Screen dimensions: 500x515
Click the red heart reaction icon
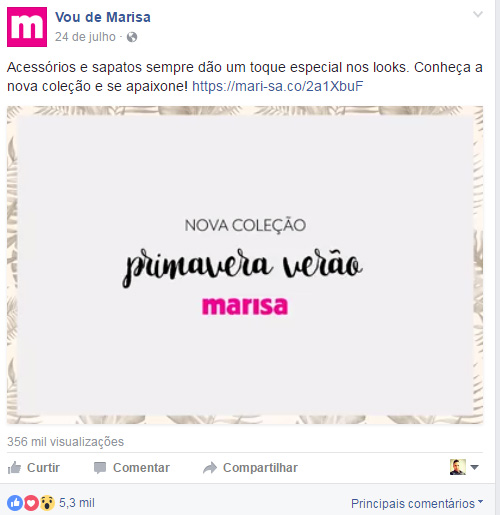[x=31, y=503]
